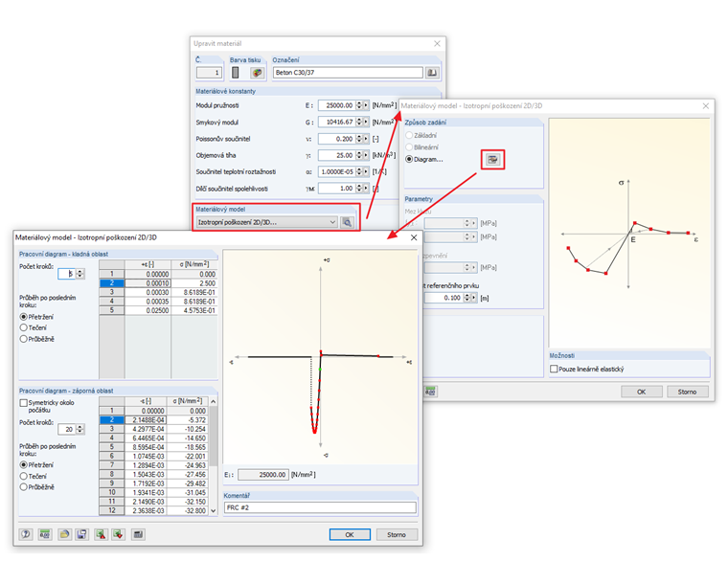Image resolution: width=728 pixels, height=584 pixels.
Task: Select Průběžně in positive area
Action: tap(23, 339)
